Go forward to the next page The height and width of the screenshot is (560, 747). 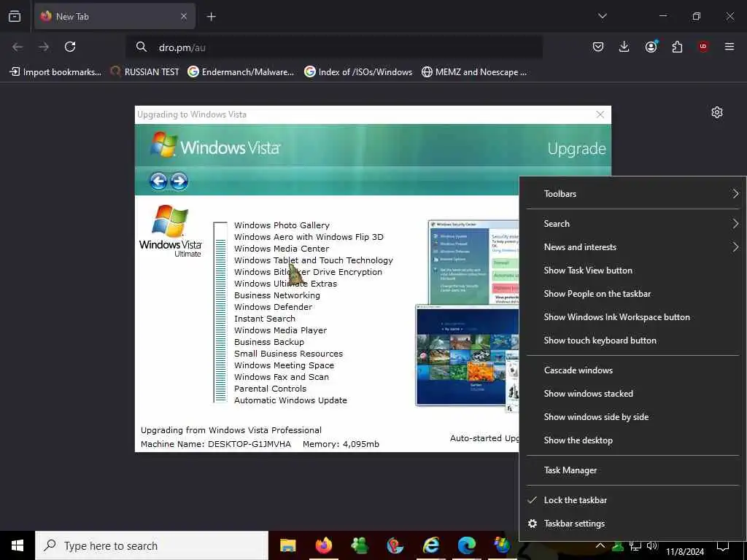44,47
